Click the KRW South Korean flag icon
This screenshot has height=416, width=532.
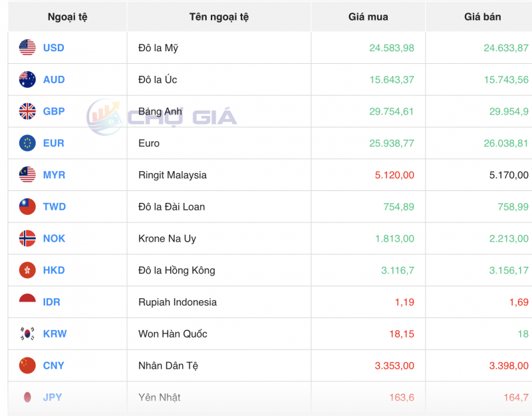[x=27, y=333]
